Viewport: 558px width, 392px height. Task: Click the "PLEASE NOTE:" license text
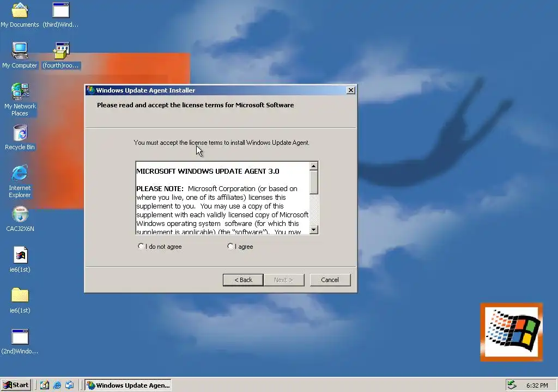[x=160, y=188]
